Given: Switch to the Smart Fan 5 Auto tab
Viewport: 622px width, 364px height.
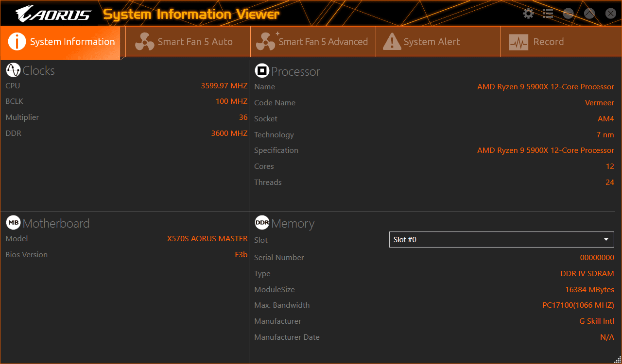Looking at the screenshot, I should click(x=188, y=42).
